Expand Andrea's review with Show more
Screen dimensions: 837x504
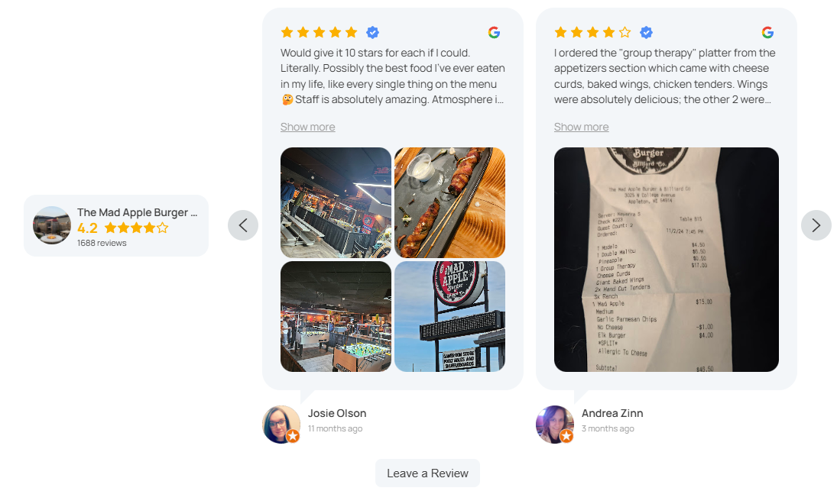pos(581,127)
